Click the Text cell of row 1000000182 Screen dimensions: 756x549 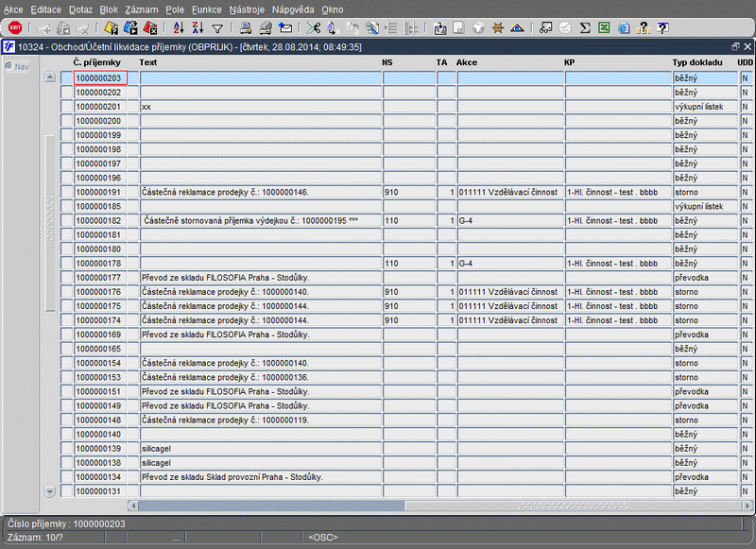[261, 220]
